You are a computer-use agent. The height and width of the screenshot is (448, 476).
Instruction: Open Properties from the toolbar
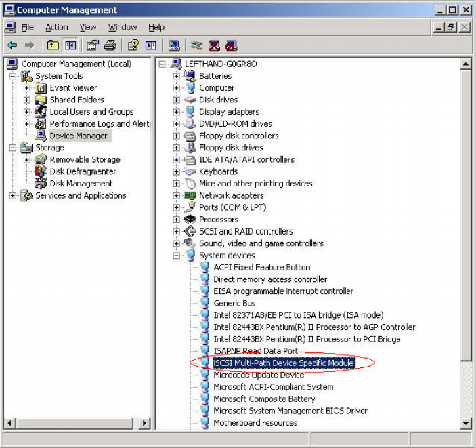pyautogui.click(x=92, y=45)
